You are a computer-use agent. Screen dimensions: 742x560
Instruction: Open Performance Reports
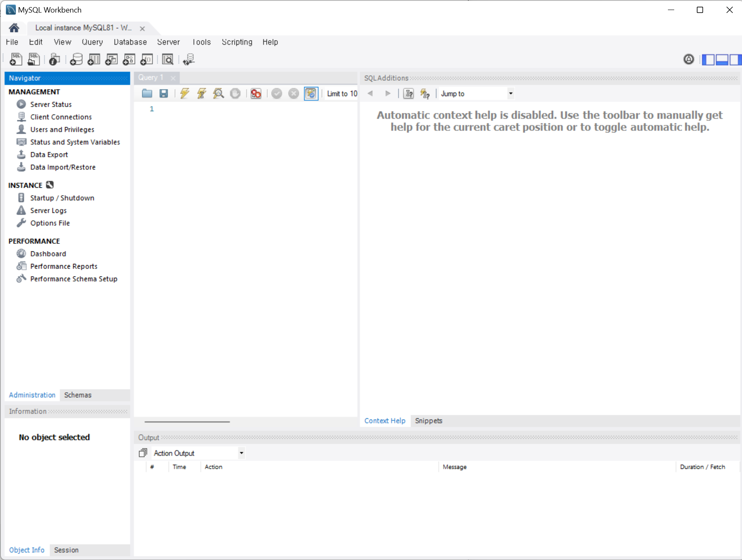[x=64, y=266]
